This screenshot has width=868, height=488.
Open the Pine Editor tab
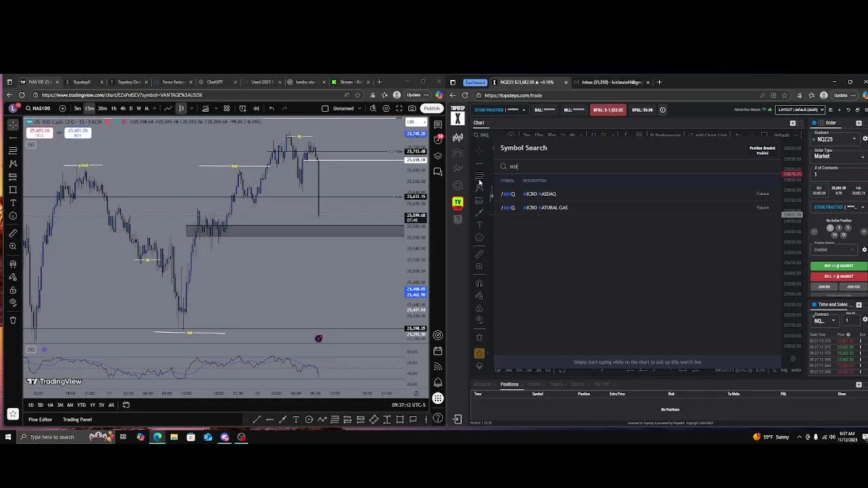coord(40,420)
